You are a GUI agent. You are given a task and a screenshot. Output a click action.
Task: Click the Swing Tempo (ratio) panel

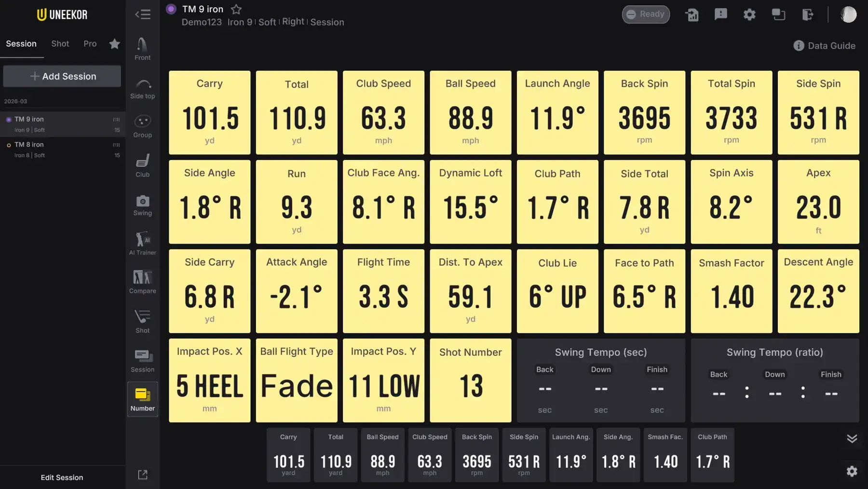(x=775, y=380)
